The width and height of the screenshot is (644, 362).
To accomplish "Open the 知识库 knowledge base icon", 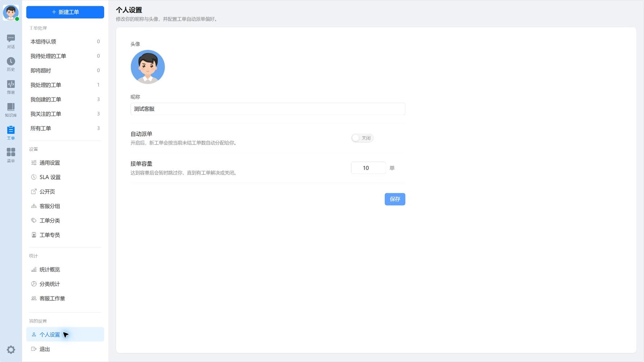I will (x=11, y=110).
